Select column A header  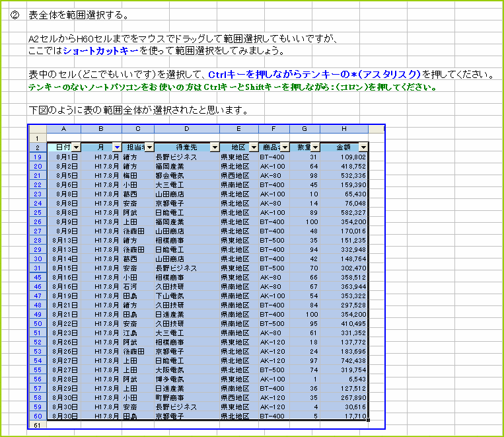(x=64, y=129)
